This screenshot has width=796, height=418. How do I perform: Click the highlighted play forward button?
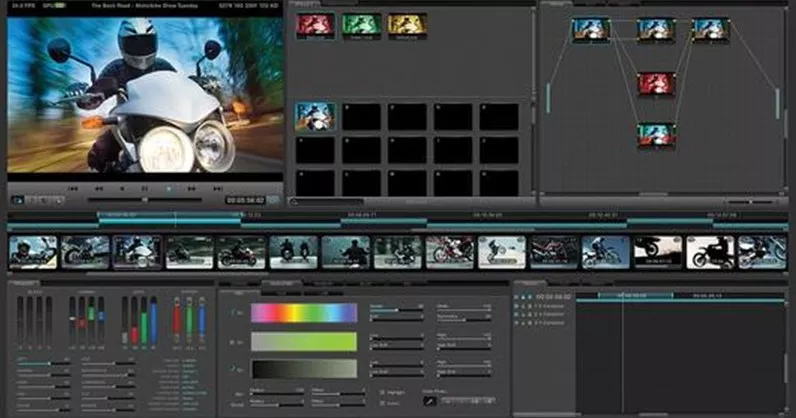click(x=169, y=188)
